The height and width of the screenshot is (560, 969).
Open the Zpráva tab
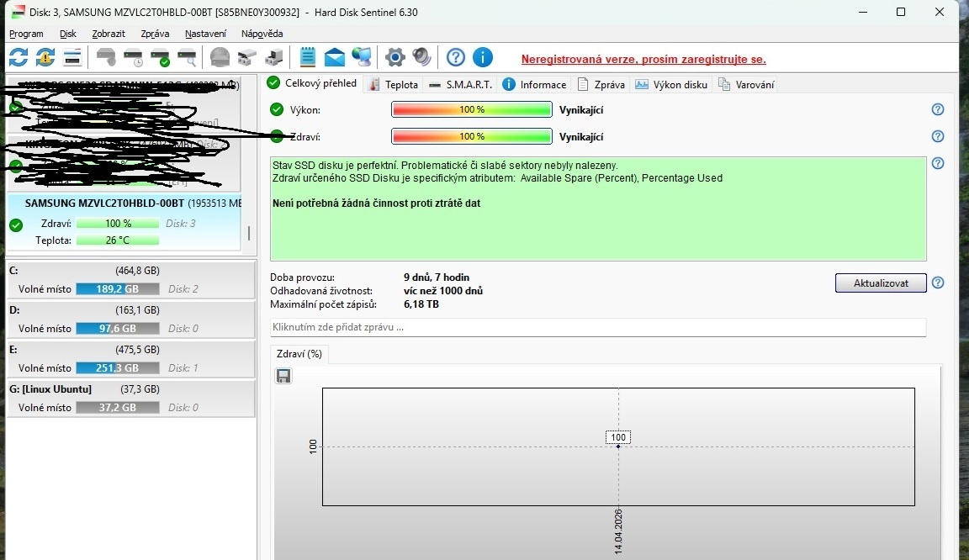tap(601, 85)
